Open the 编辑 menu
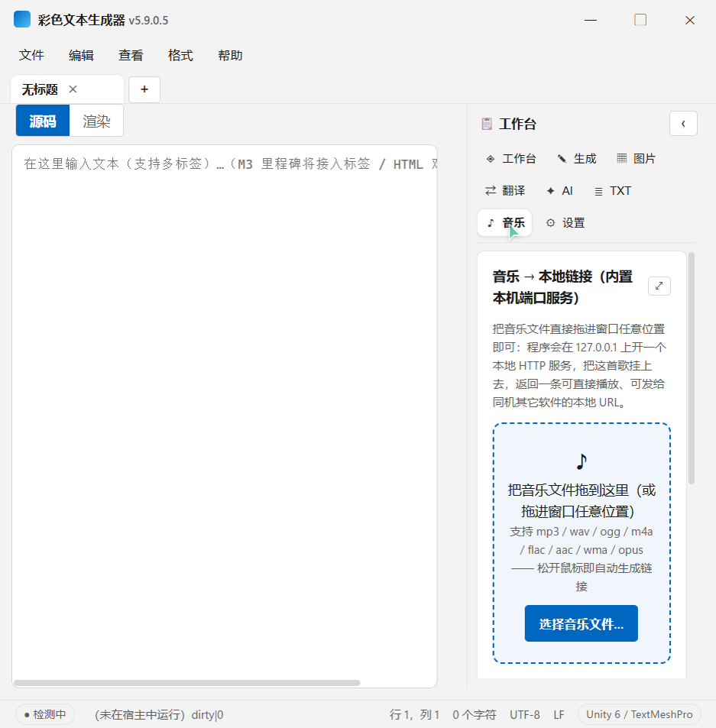This screenshot has height=728, width=716. pos(81,55)
